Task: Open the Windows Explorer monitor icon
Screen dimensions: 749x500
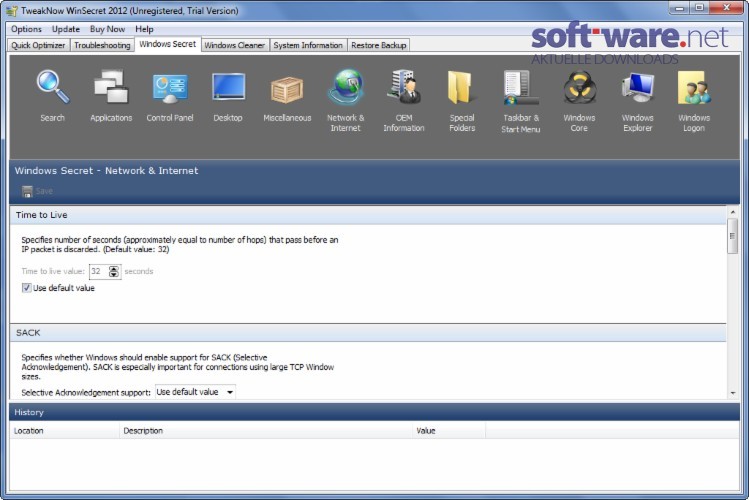Action: point(638,88)
